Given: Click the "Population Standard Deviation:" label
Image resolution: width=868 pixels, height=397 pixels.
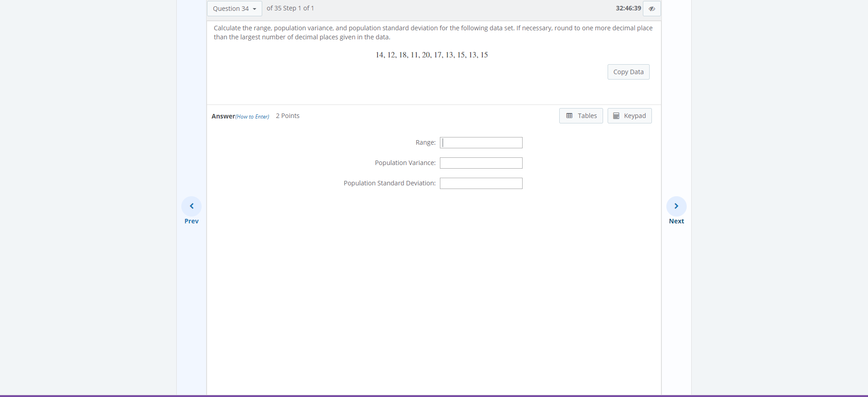Looking at the screenshot, I should coord(390,183).
